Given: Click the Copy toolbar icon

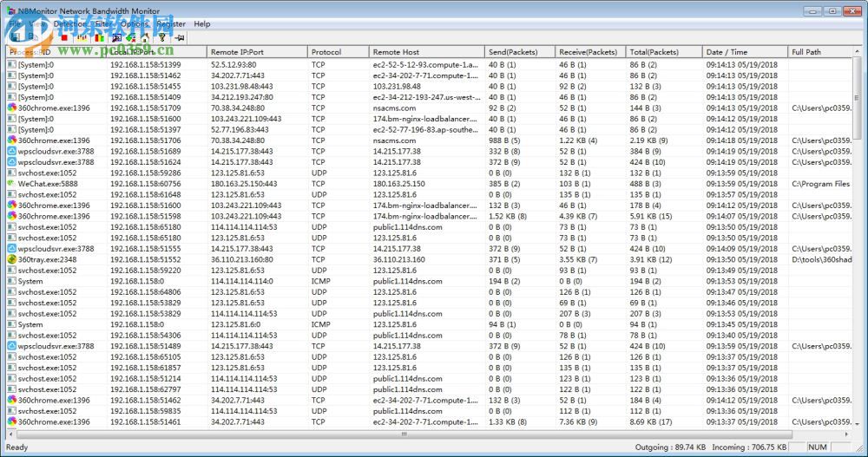Looking at the screenshot, I should point(33,37).
